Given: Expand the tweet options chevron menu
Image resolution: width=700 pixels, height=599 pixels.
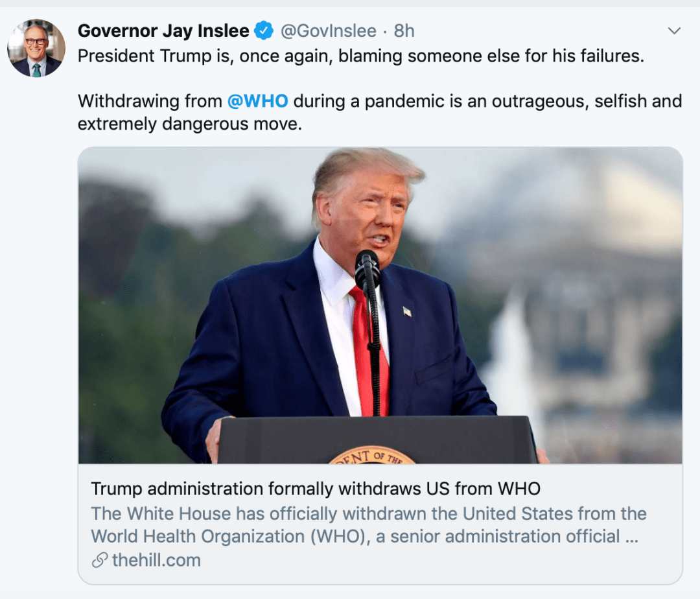Looking at the screenshot, I should tap(674, 31).
